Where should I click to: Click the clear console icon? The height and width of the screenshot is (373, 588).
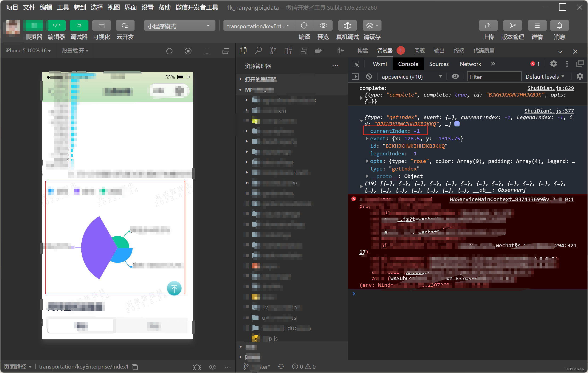[x=369, y=77]
